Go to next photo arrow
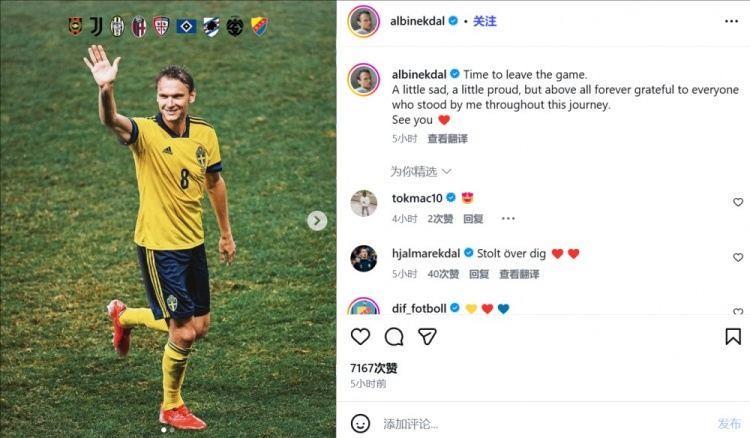The height and width of the screenshot is (438, 750). point(317,220)
